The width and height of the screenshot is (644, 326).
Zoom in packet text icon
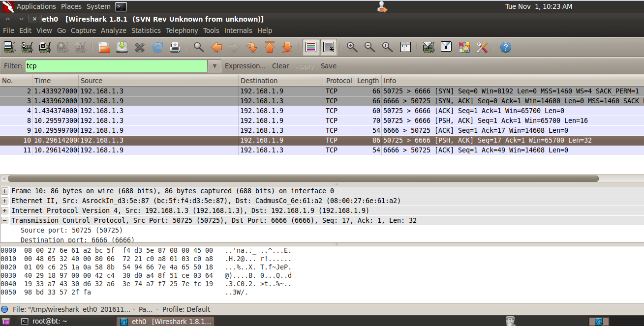[352, 47]
